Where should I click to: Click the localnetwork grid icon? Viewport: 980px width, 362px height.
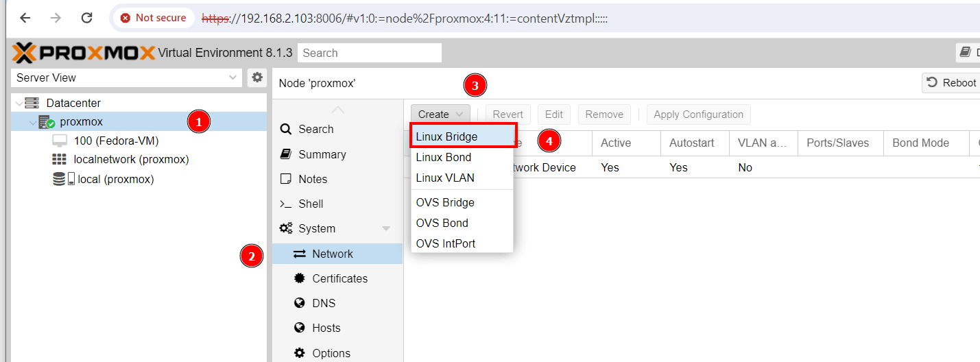60,159
